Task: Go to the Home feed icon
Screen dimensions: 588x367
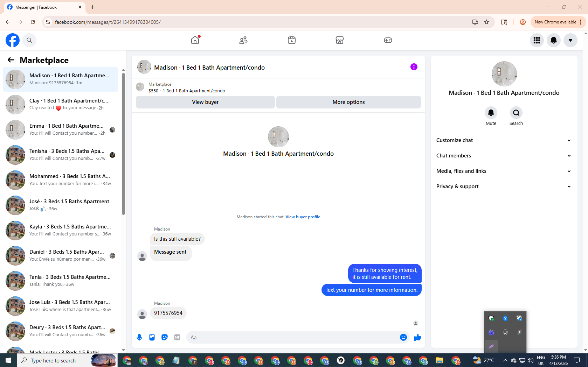Action: 195,40
